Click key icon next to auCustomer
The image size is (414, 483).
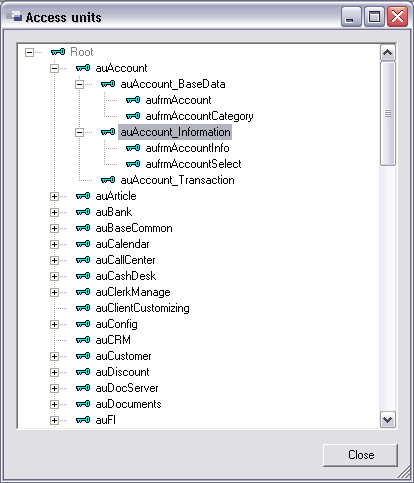click(83, 356)
